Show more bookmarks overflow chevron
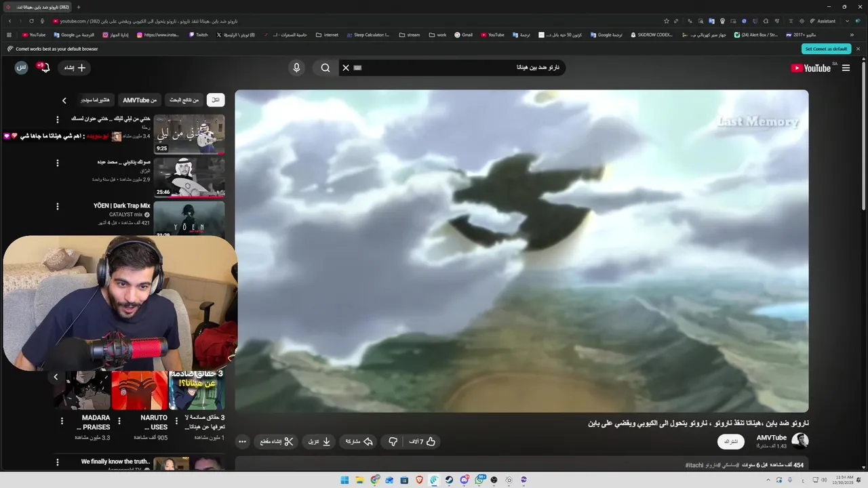868x488 pixels. pyautogui.click(x=852, y=35)
